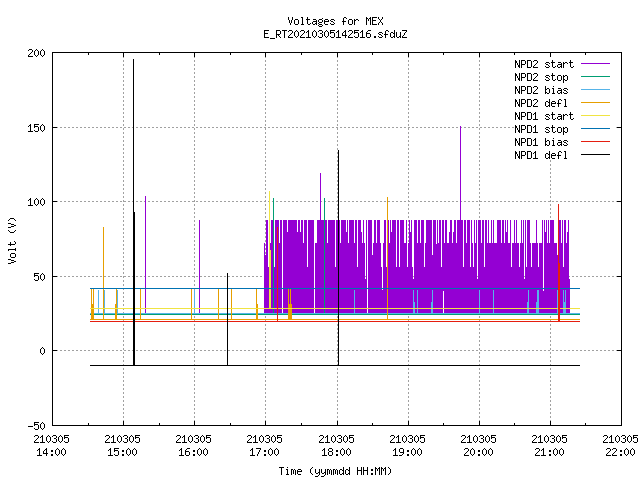Click the -50 tick on the y-axis
640x480 pixels.
36,426
